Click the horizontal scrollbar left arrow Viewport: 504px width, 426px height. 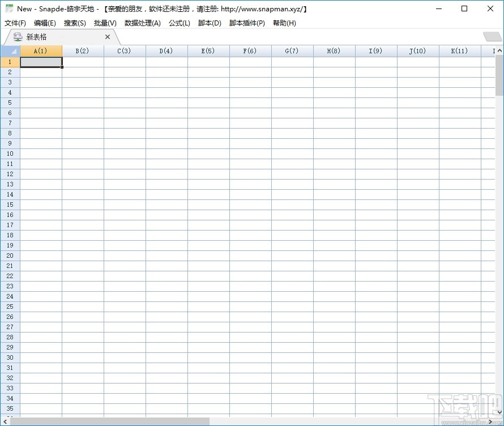point(5,421)
